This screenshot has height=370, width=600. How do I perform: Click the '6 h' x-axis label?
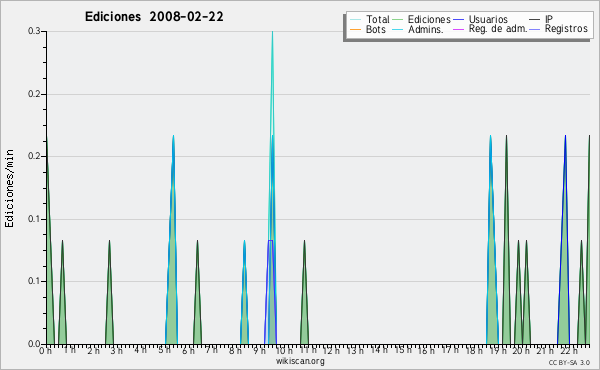point(188,351)
